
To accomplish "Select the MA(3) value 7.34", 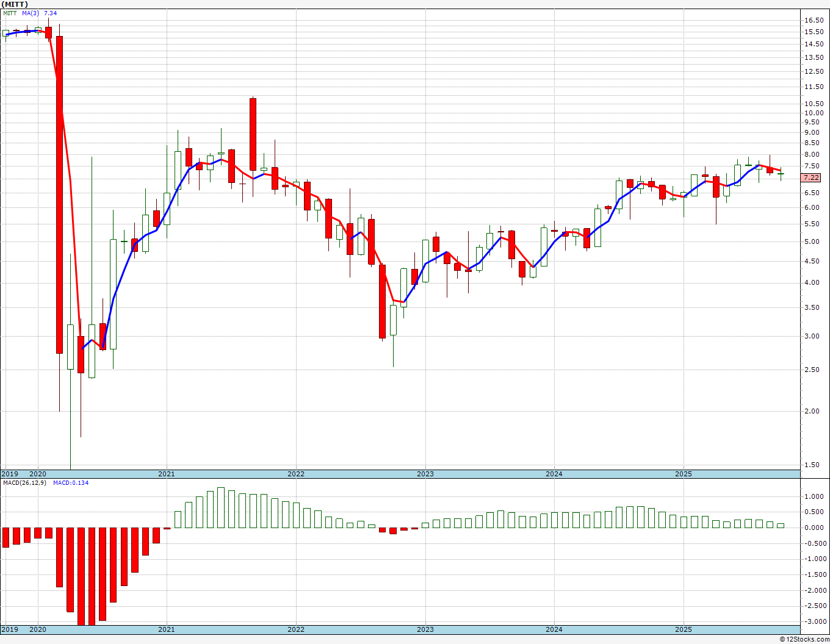I will click(x=51, y=13).
